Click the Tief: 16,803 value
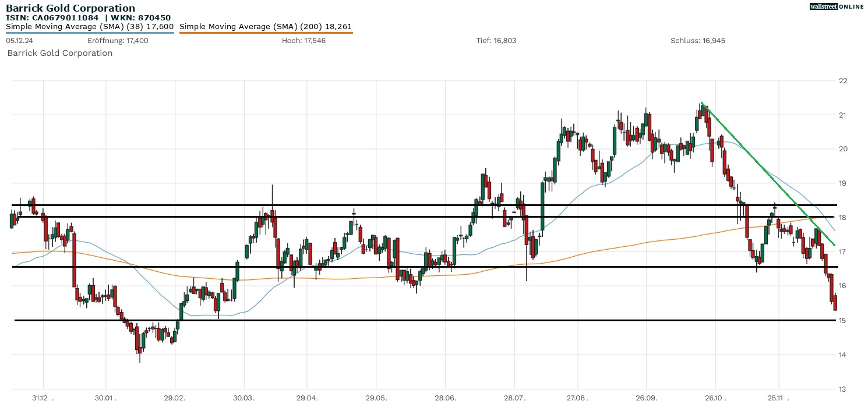The width and height of the screenshot is (868, 401). 496,41
